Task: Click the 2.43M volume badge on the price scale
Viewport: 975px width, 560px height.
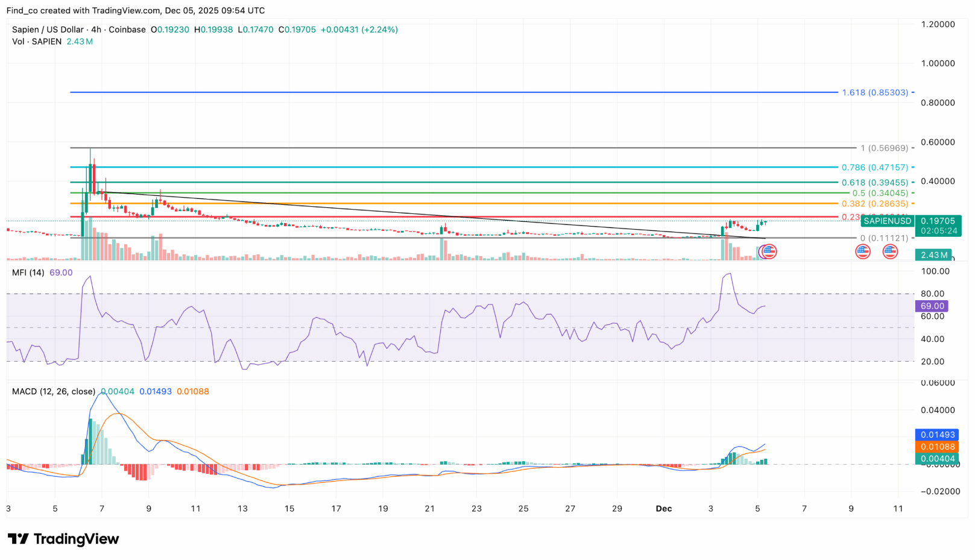Action: [933, 255]
